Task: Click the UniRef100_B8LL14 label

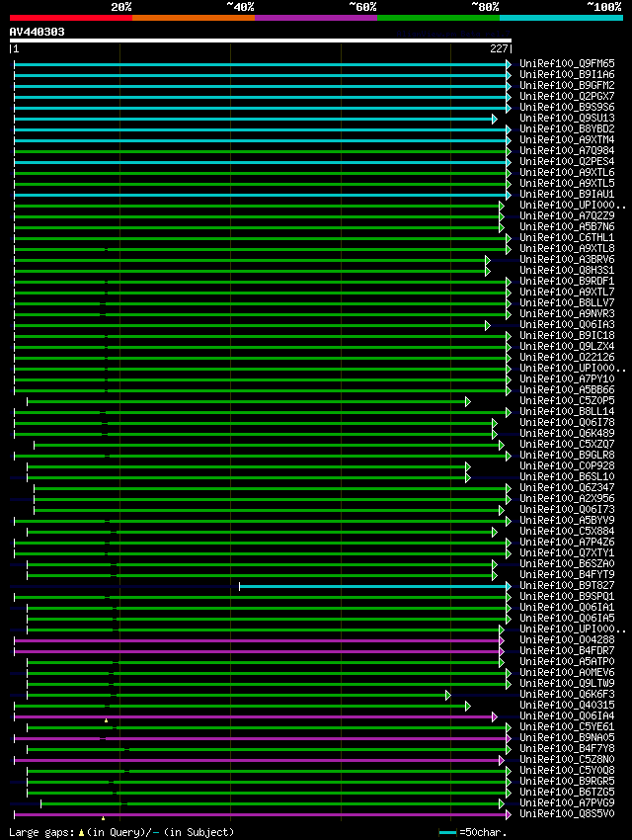Action: tap(567, 412)
